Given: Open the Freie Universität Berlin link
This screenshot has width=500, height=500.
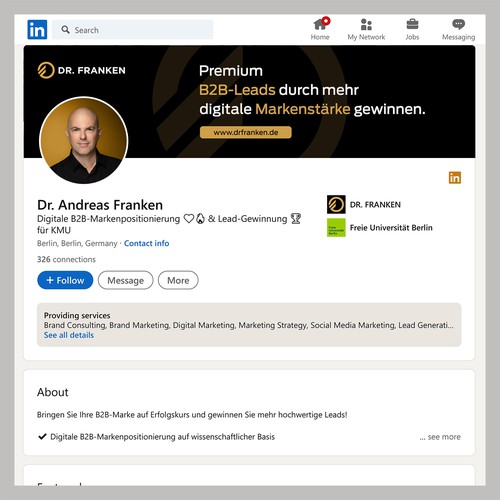Looking at the screenshot, I should point(391,228).
